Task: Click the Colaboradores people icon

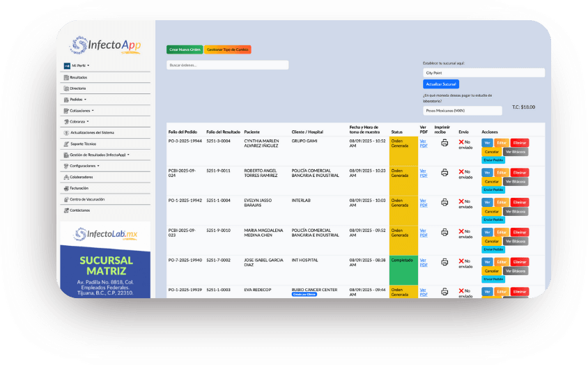Action: click(x=66, y=177)
